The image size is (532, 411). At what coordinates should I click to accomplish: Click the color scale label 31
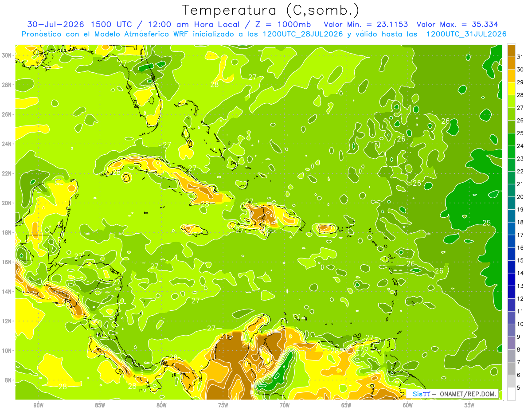point(520,56)
